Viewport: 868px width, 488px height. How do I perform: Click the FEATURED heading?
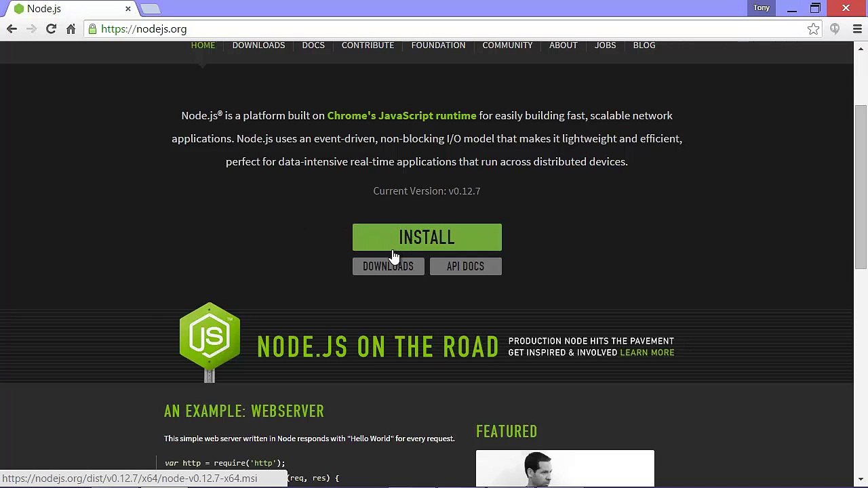click(x=507, y=432)
